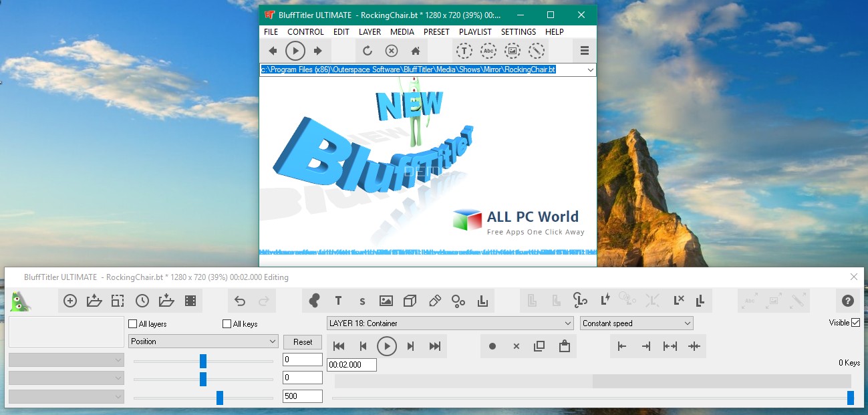Click the film strip export video icon
This screenshot has width=868, height=415.
190,301
